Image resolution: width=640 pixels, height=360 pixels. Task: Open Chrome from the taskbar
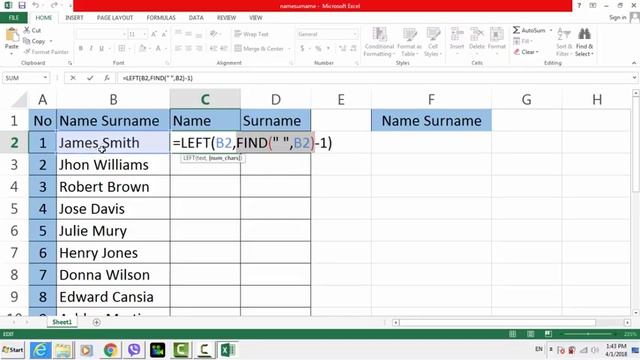pyautogui.click(x=110, y=350)
